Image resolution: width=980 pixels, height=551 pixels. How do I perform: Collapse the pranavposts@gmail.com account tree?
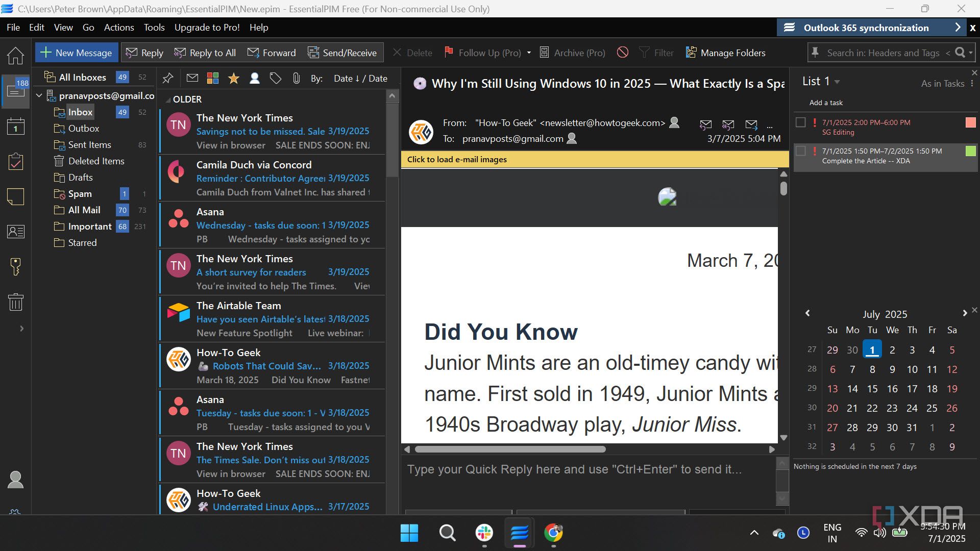[39, 95]
